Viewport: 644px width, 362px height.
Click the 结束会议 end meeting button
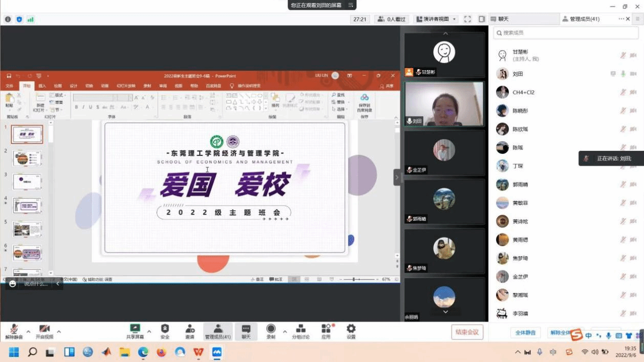click(467, 332)
